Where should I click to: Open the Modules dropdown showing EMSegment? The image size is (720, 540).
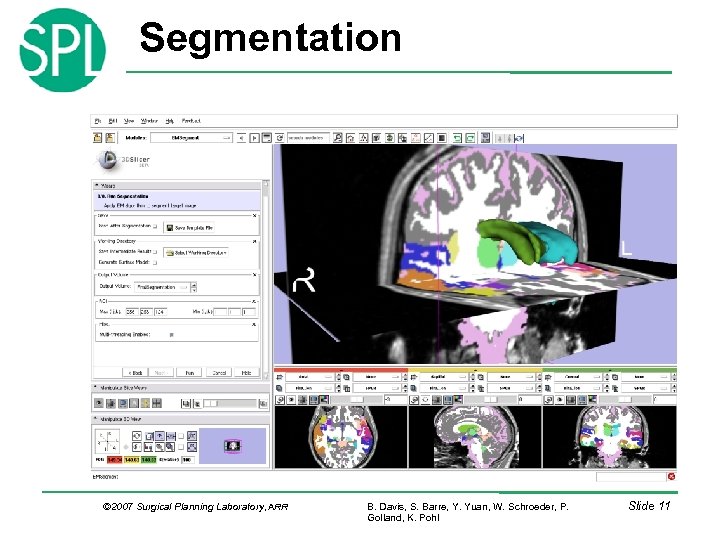pyautogui.click(x=191, y=137)
